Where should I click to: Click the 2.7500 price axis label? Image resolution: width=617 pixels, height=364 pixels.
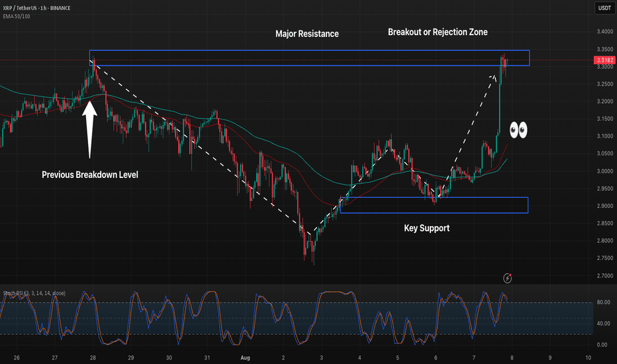(x=605, y=258)
